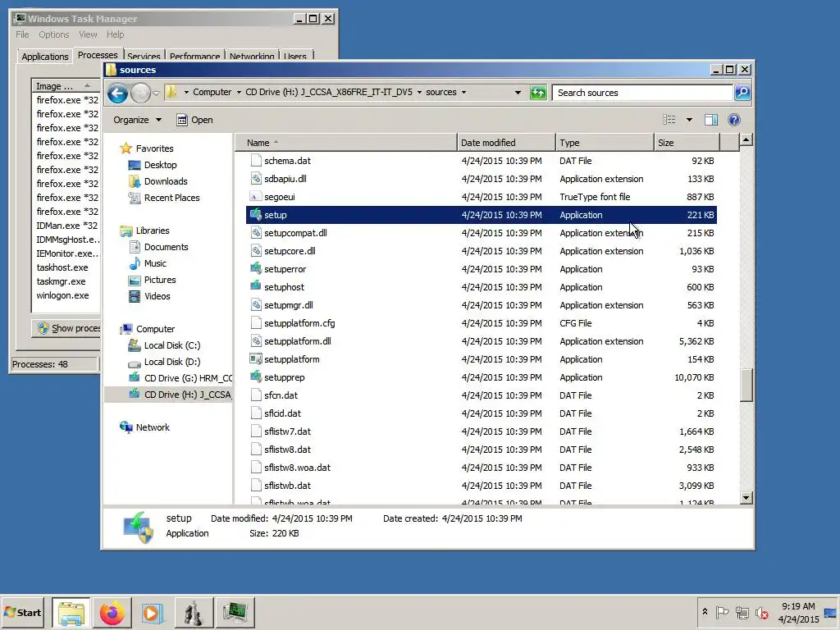Select Documents library
840x630 pixels.
tap(166, 247)
